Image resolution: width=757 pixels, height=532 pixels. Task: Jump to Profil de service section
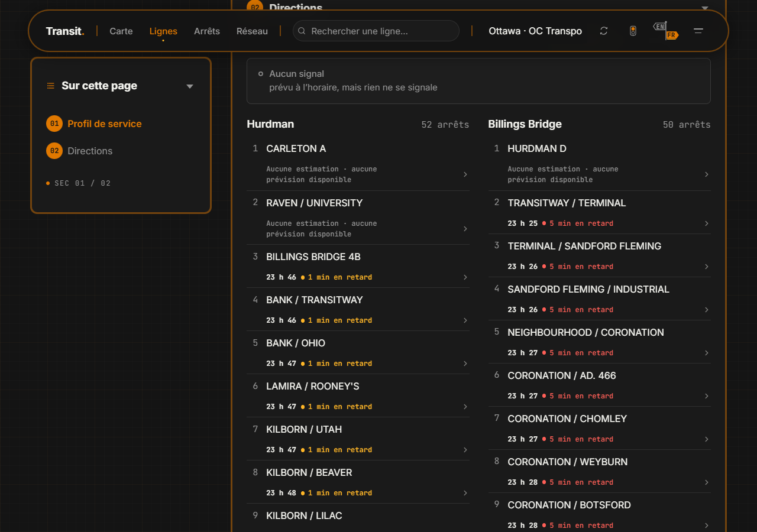105,124
